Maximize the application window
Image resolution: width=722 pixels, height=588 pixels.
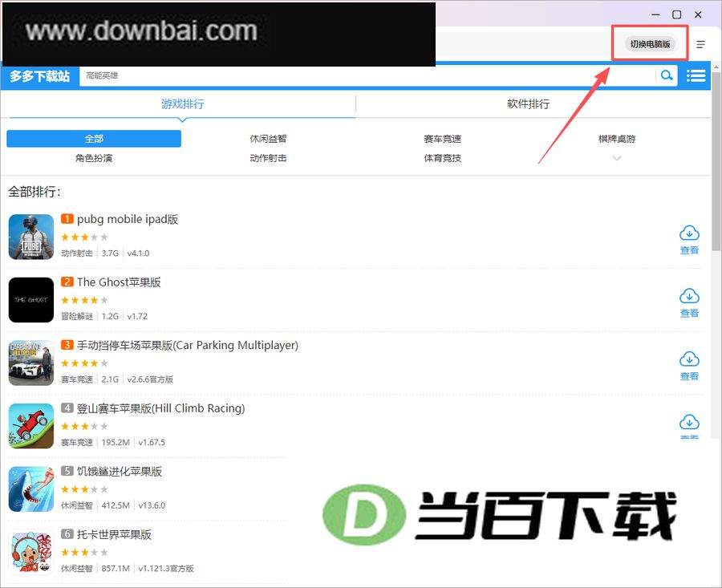click(x=677, y=14)
